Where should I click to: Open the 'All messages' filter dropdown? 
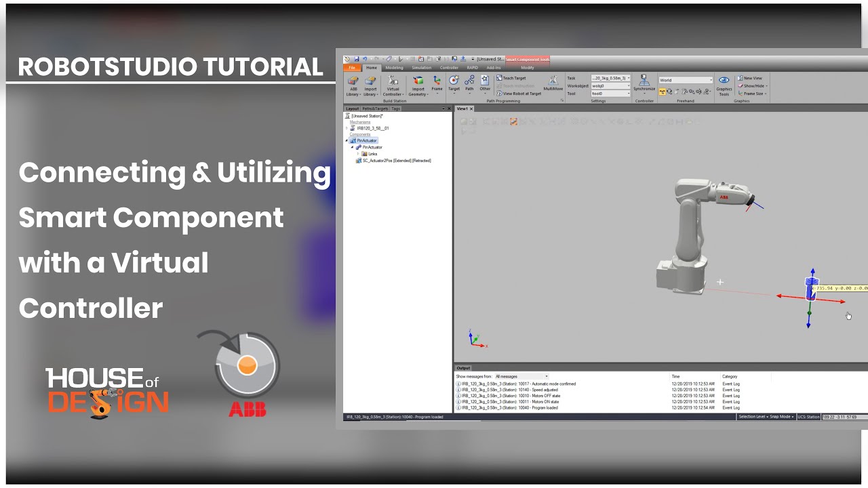[x=521, y=376]
